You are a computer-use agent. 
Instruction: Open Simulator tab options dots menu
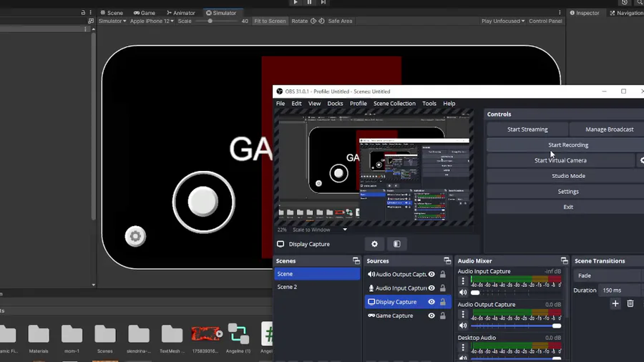click(560, 13)
